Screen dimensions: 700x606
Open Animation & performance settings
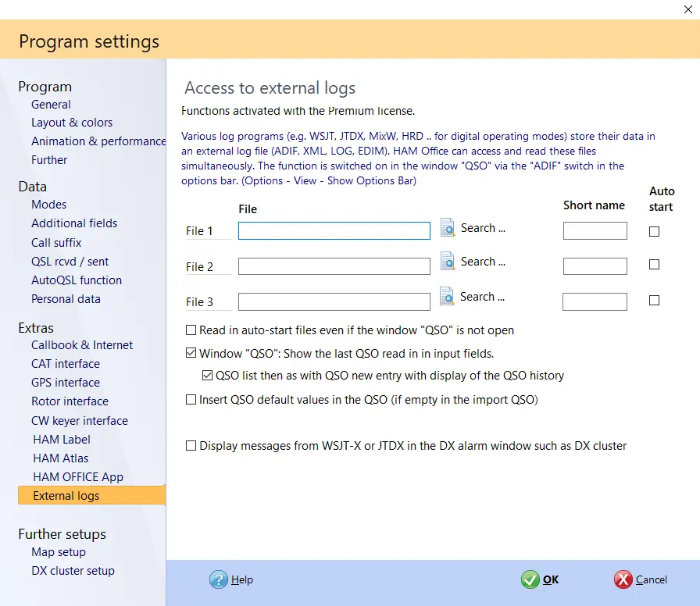pos(98,141)
